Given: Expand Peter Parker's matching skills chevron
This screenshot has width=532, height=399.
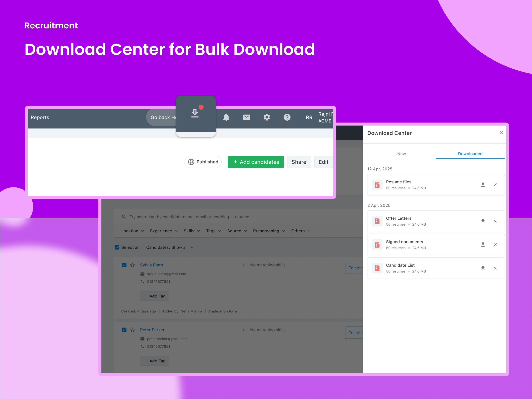Looking at the screenshot, I should click(244, 330).
